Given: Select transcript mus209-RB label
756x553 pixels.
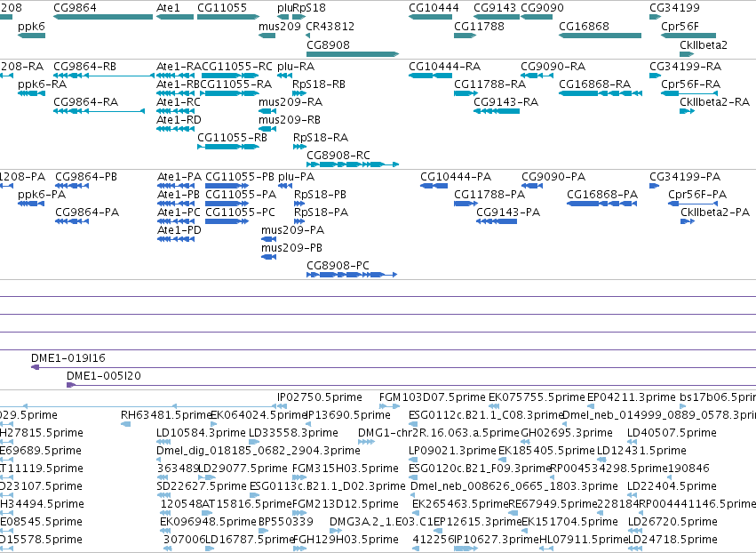Looking at the screenshot, I should [290, 120].
